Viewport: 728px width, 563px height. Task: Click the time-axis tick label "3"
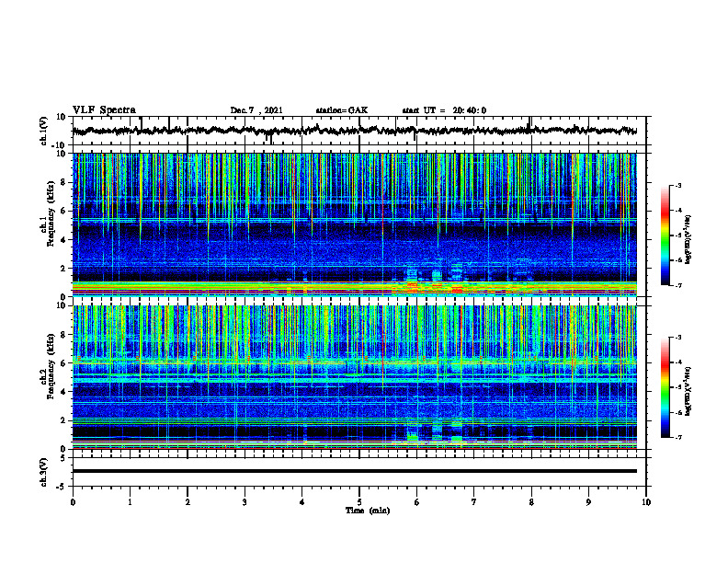(245, 502)
